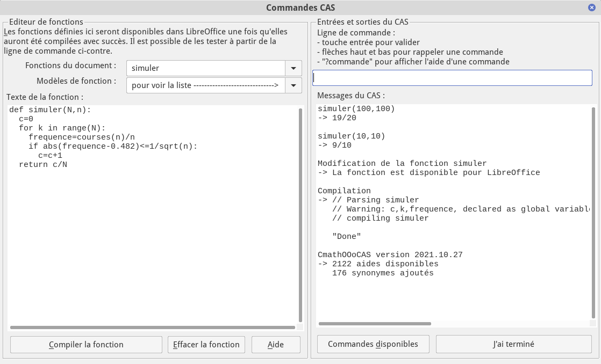The width and height of the screenshot is (601, 364).
Task: Show Commandes disponibles list
Action: tap(373, 344)
